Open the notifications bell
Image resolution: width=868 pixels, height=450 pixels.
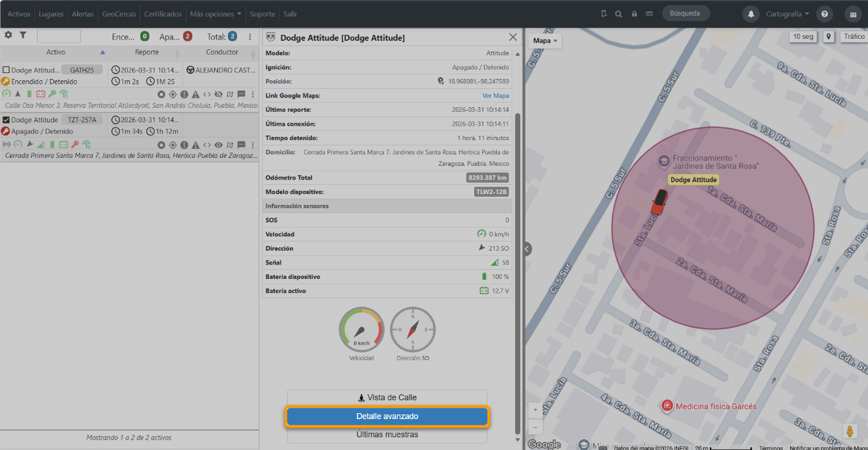pyautogui.click(x=751, y=14)
